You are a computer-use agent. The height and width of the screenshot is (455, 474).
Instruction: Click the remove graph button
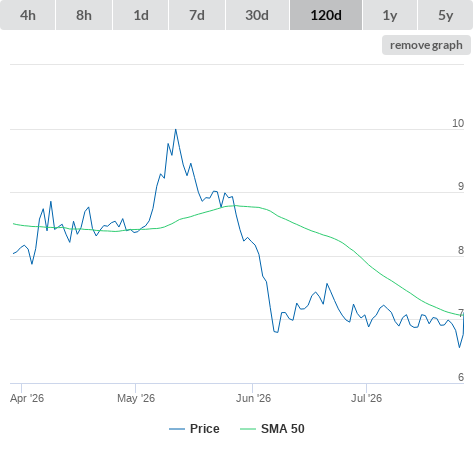(x=426, y=45)
